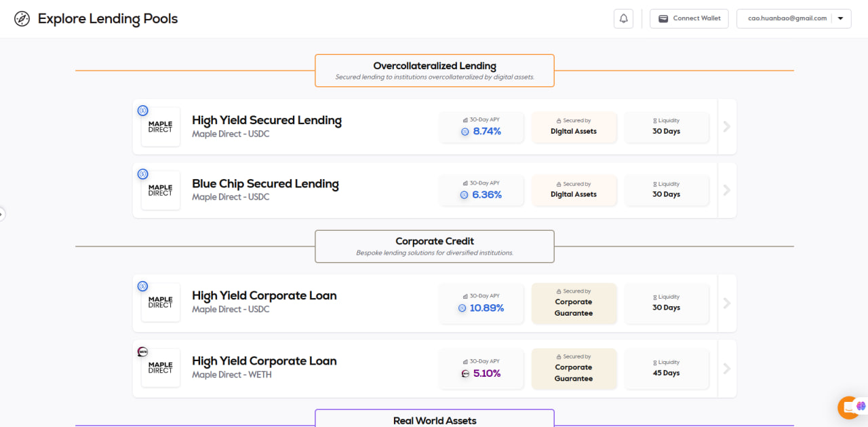Open the High Yield Corporate Loan USDC title

264,295
